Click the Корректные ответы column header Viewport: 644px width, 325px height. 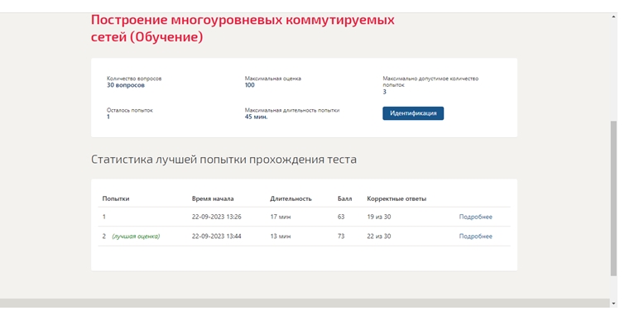(x=396, y=198)
